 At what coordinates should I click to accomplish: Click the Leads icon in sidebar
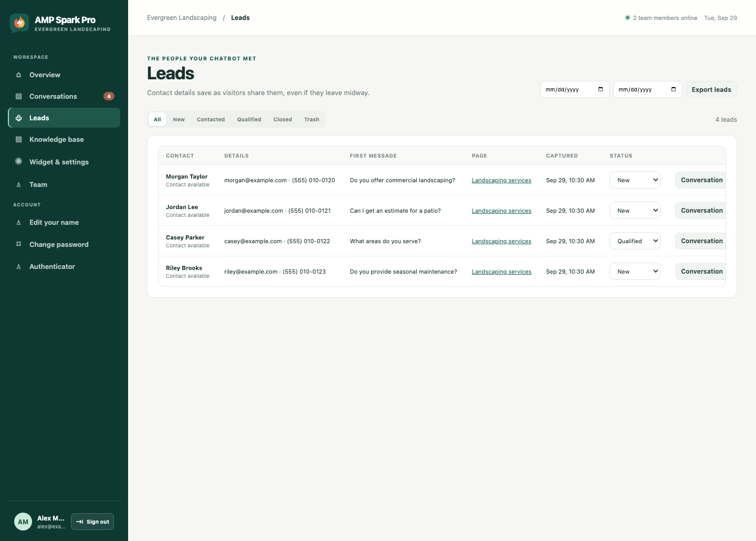click(x=19, y=118)
